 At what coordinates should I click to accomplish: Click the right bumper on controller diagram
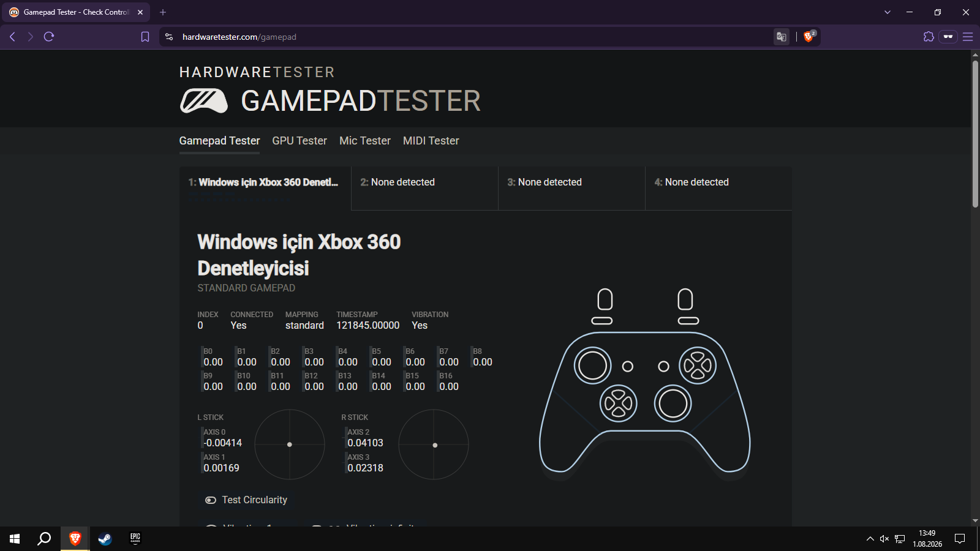tap(688, 321)
